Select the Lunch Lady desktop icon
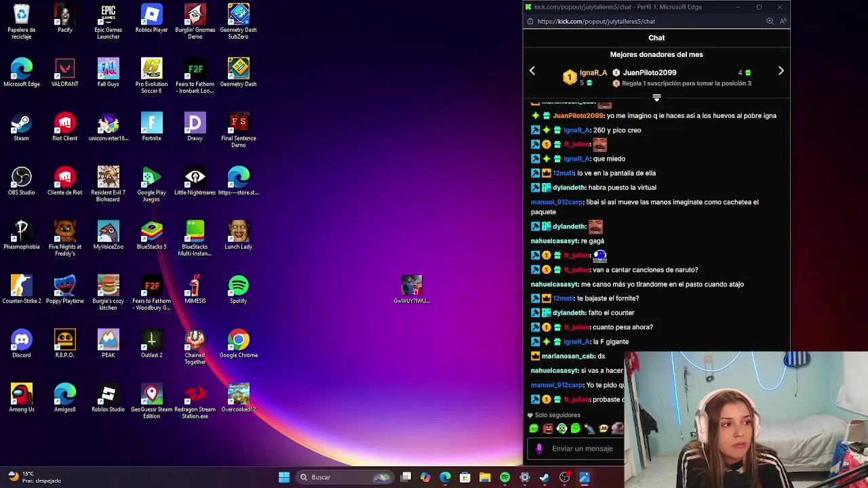The image size is (868, 488). [x=239, y=235]
